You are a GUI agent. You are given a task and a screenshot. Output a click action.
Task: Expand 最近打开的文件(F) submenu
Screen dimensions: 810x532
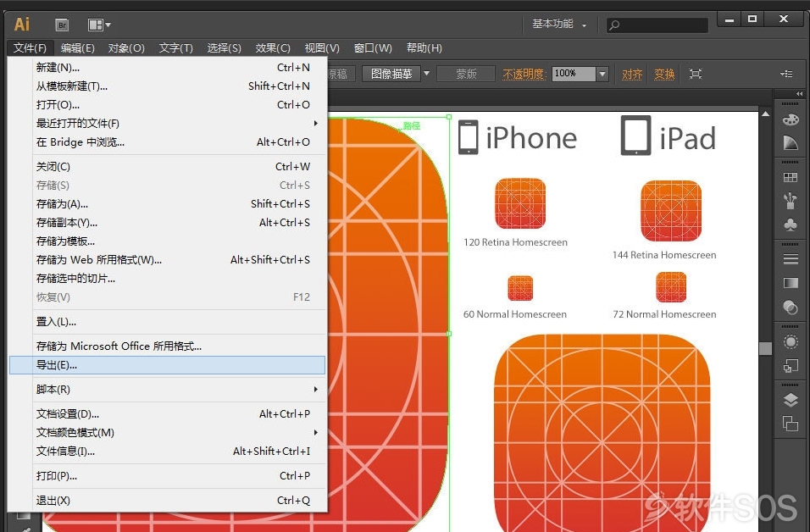click(x=315, y=123)
